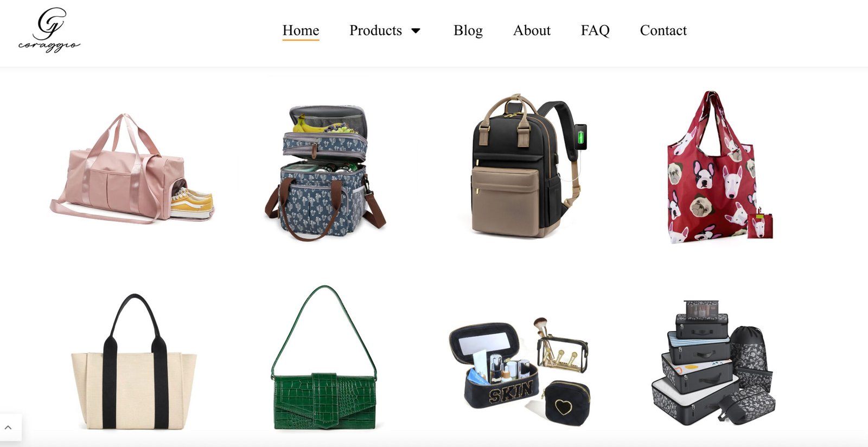Open the FAQ page

pos(595,30)
